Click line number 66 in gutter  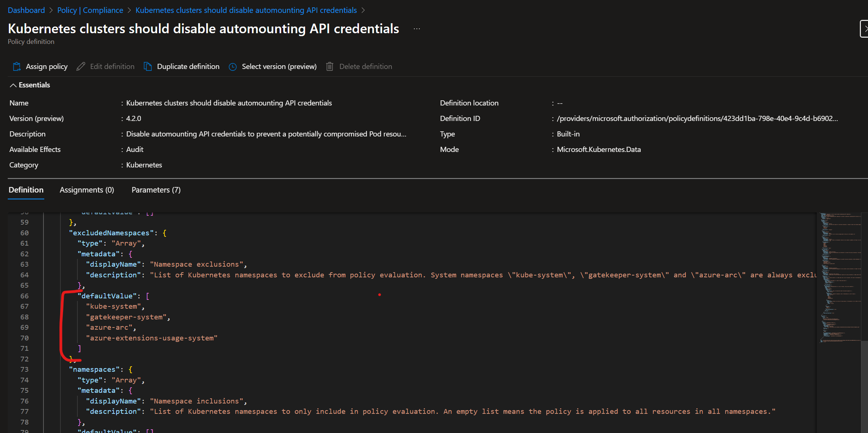click(x=24, y=296)
